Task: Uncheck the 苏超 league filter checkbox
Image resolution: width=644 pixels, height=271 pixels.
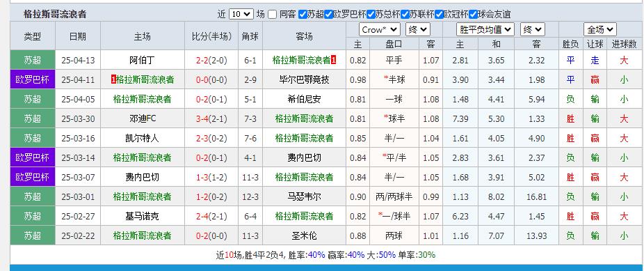Action: [303, 15]
